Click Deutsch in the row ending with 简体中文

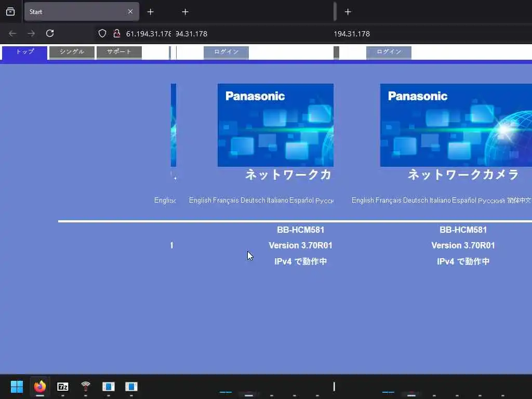point(416,201)
